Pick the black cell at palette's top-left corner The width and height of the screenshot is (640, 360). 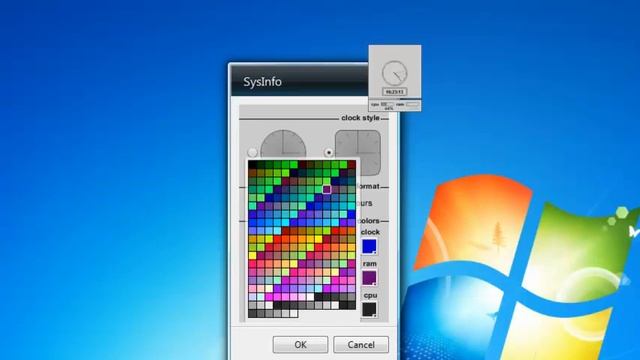[x=253, y=165]
